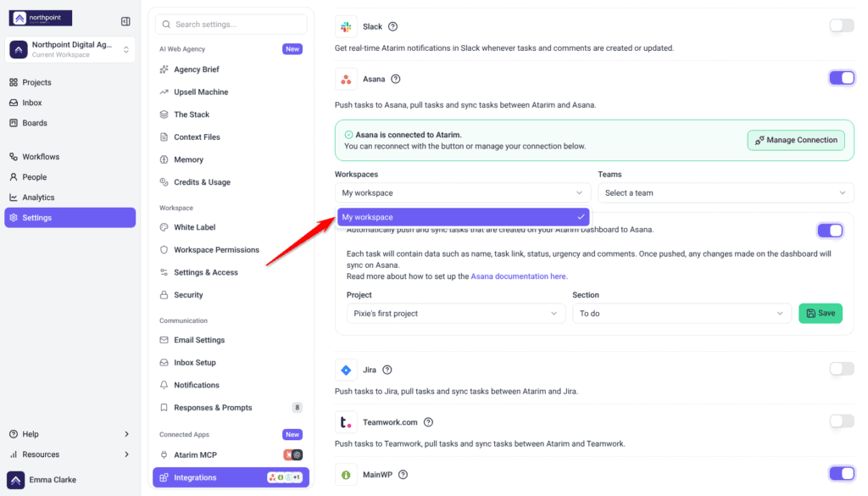868x496 pixels.
Task: Click the Responses & Prompts count badge
Action: point(298,408)
